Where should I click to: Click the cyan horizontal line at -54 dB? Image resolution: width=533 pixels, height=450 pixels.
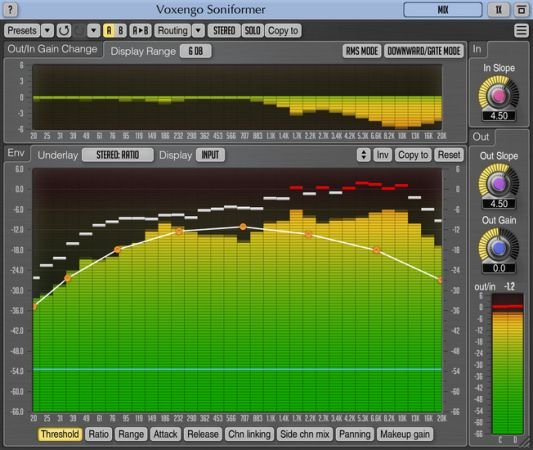click(237, 369)
